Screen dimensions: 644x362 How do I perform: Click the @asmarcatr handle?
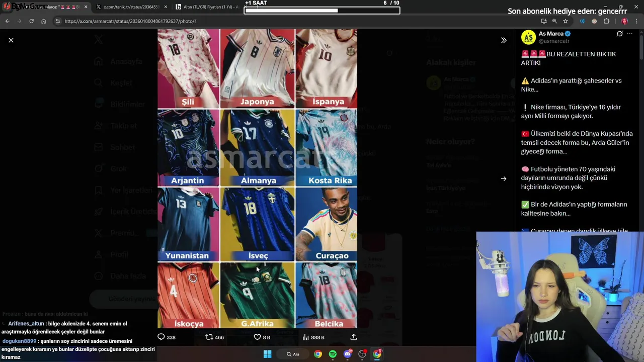554,41
